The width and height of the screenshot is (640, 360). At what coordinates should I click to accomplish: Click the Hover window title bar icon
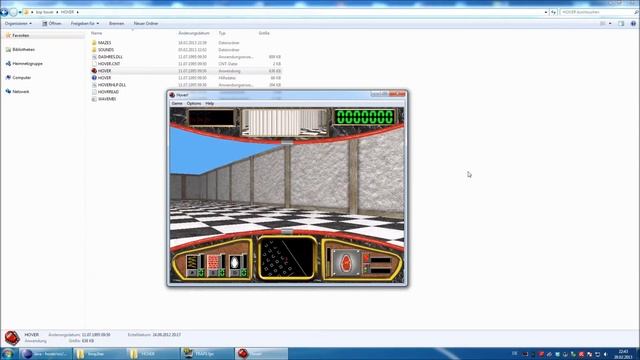[x=172, y=95]
